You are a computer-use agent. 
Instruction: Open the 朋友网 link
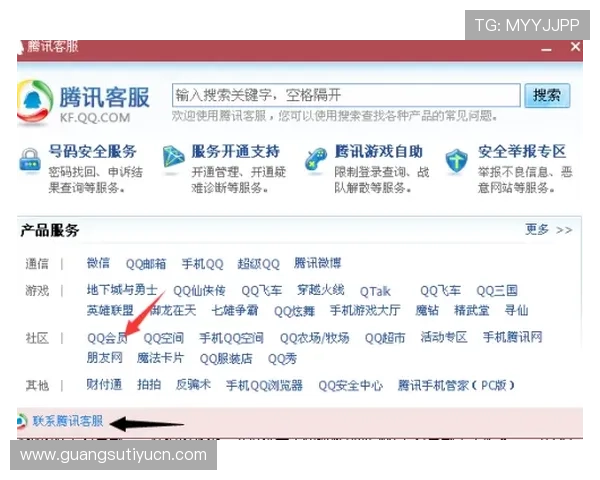(x=104, y=358)
